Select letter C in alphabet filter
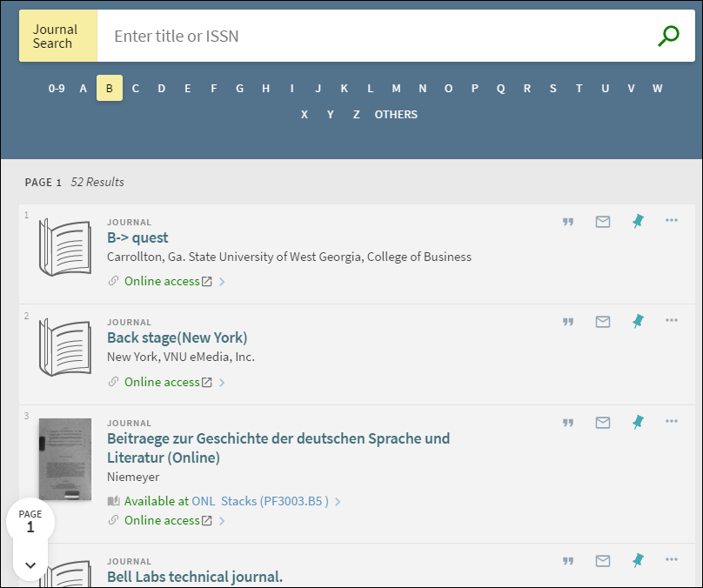This screenshot has height=588, width=703. (x=135, y=88)
